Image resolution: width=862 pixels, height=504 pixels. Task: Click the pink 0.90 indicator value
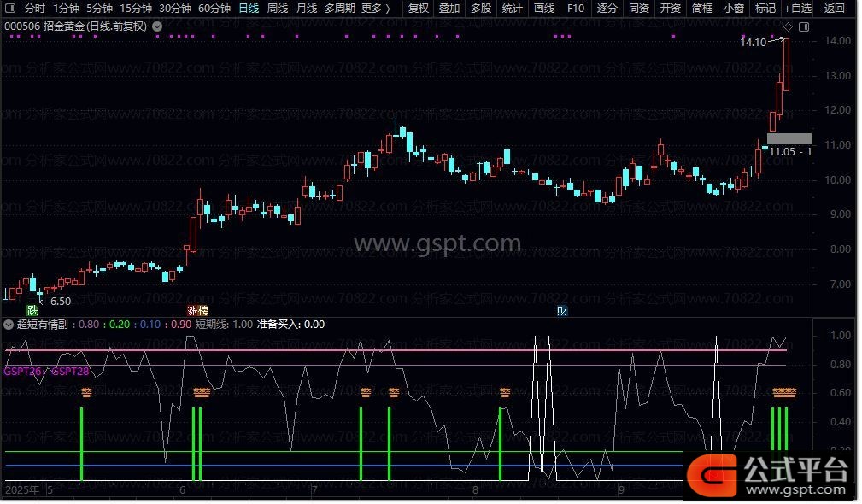click(180, 325)
